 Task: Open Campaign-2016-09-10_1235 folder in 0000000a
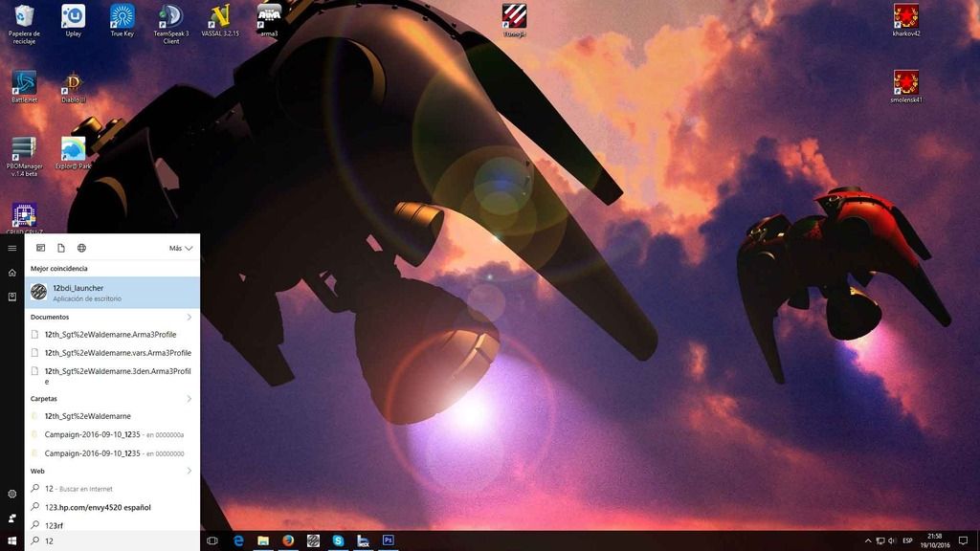113,435
